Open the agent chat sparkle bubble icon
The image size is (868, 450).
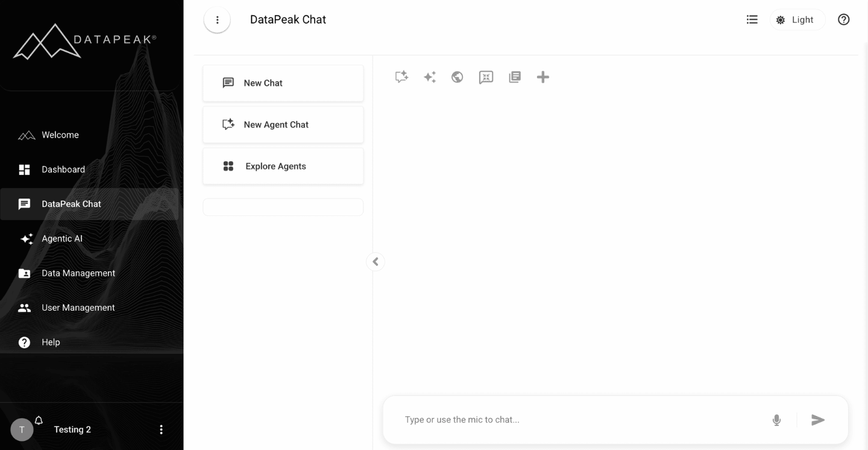[401, 77]
